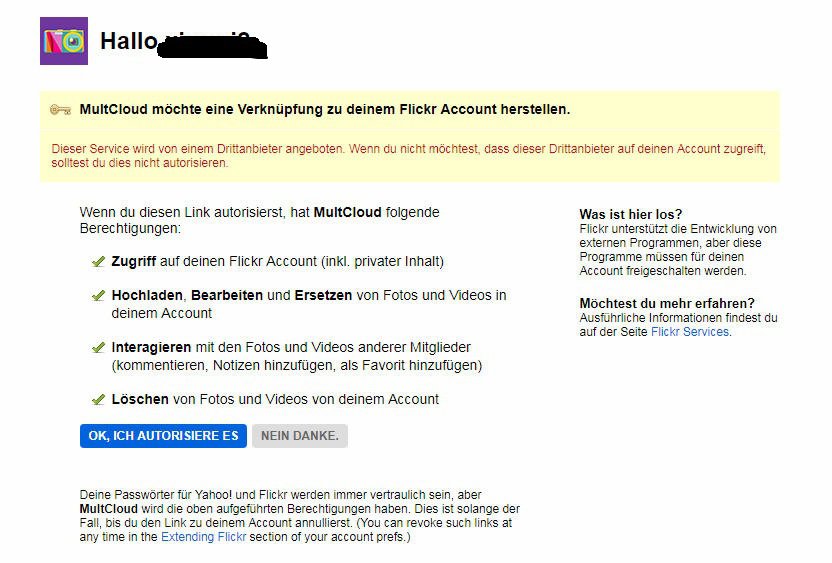This screenshot has width=832, height=563.
Task: Click the checkmark next to Interagieren permission
Action: (x=98, y=348)
